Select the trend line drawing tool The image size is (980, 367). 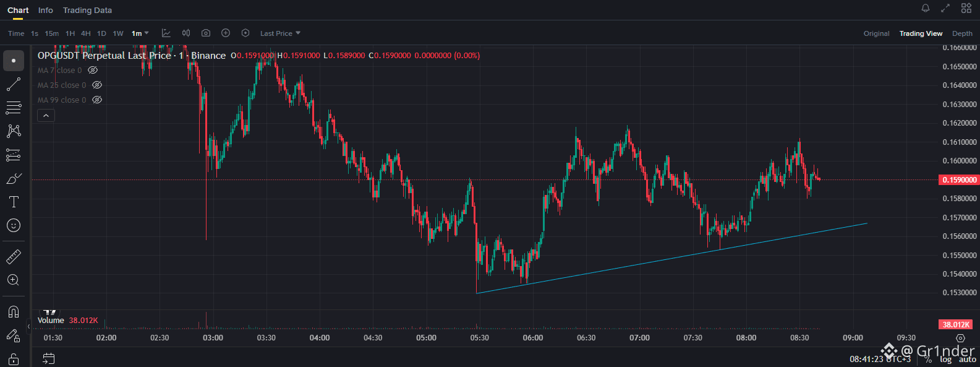coord(14,84)
